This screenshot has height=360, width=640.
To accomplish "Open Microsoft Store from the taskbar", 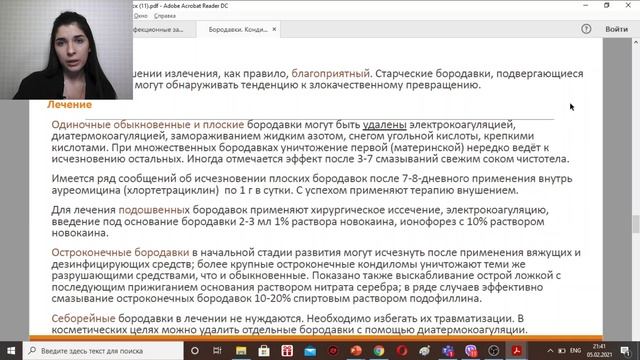I will (264, 351).
